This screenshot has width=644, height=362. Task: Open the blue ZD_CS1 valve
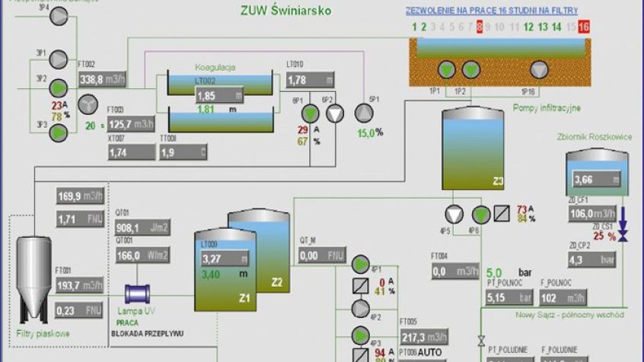[623, 236]
